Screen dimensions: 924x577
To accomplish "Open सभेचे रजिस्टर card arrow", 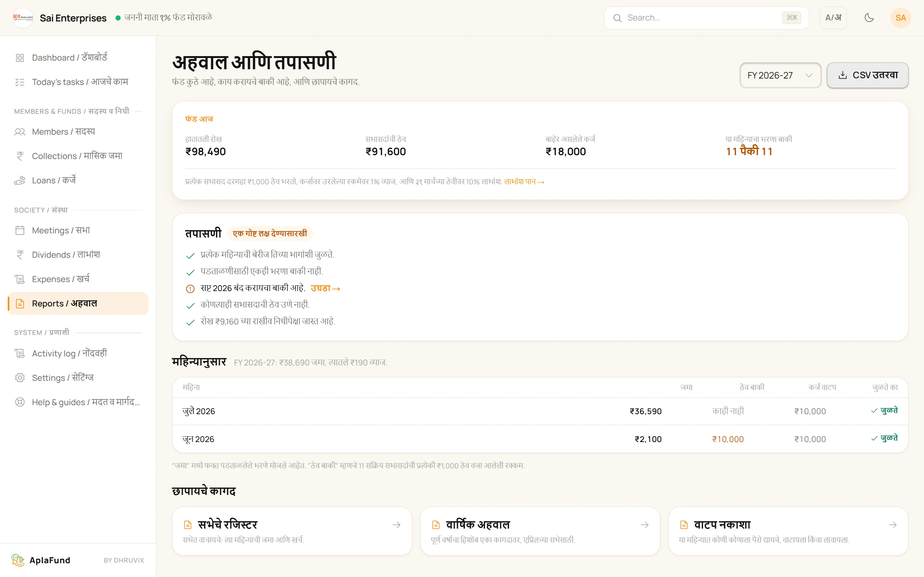I will click(x=397, y=525).
